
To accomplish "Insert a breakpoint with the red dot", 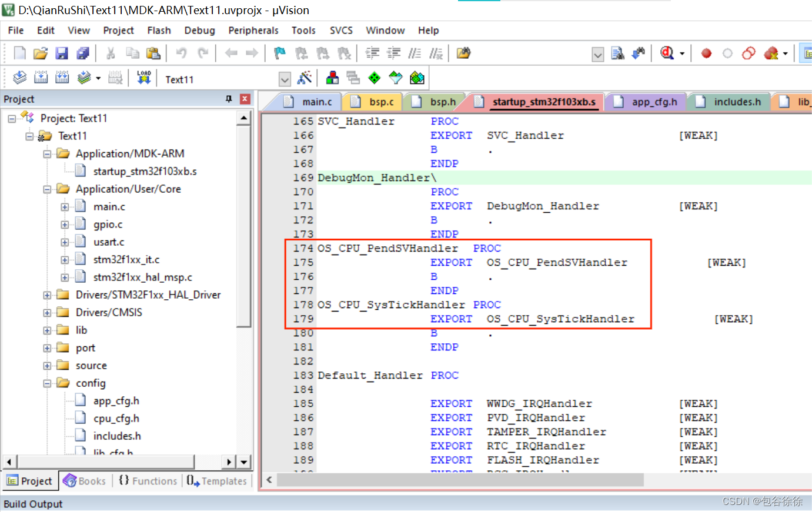I will [706, 53].
